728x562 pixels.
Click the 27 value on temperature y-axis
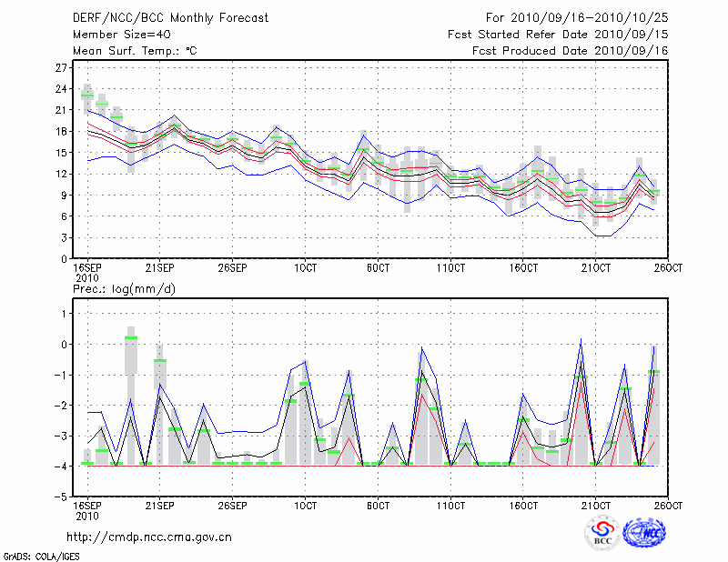point(62,68)
